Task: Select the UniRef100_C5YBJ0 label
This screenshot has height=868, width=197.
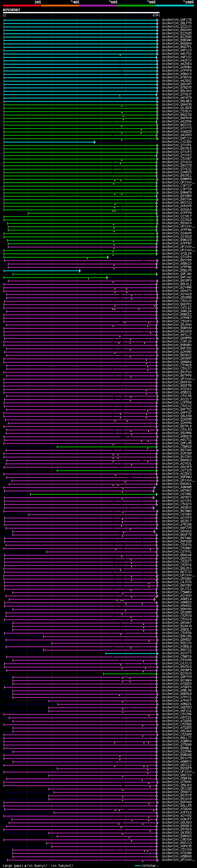Action: (177, 111)
